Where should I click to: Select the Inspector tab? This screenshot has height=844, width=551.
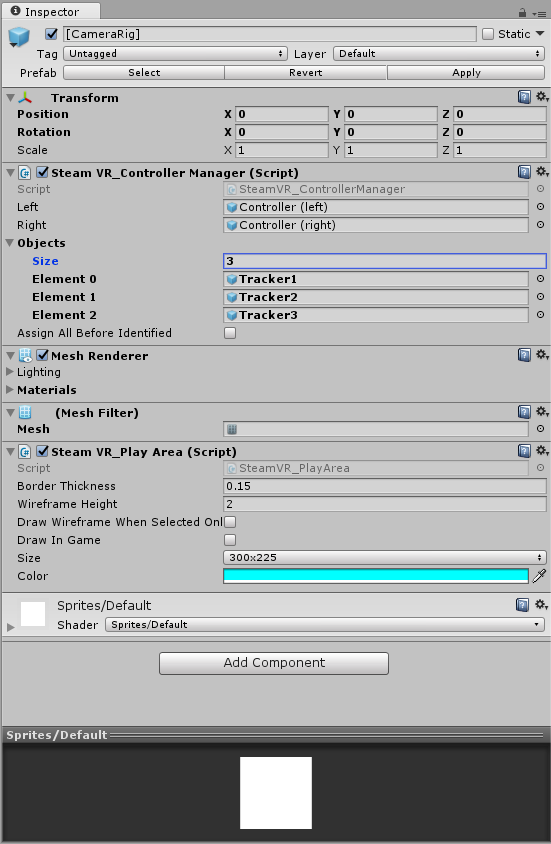point(51,11)
